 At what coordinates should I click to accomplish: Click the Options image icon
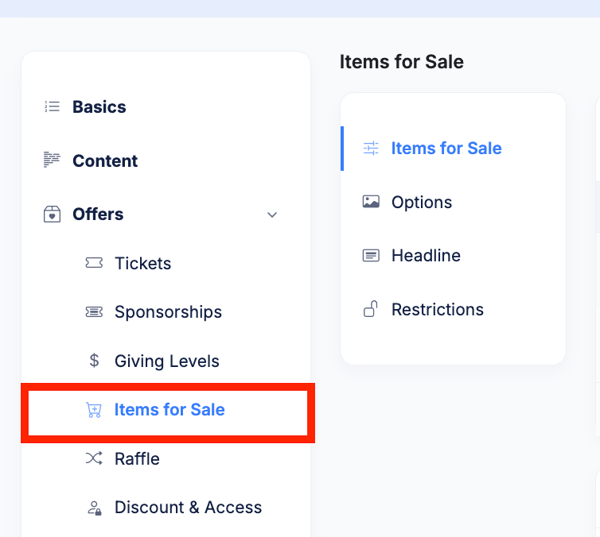point(371,202)
